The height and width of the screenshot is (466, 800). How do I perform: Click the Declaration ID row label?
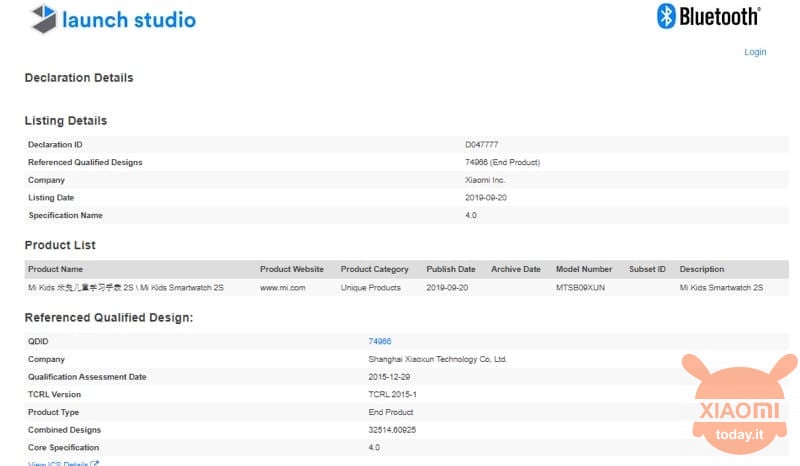point(55,145)
